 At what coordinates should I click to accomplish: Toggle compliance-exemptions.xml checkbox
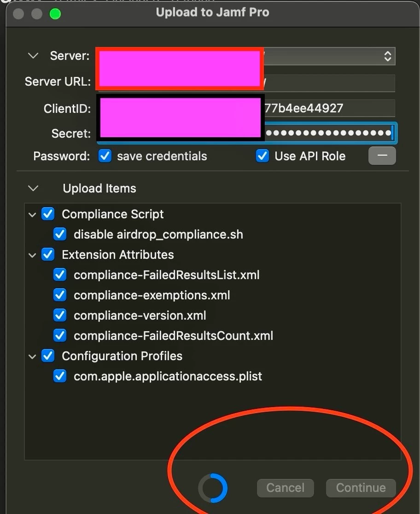pos(60,295)
